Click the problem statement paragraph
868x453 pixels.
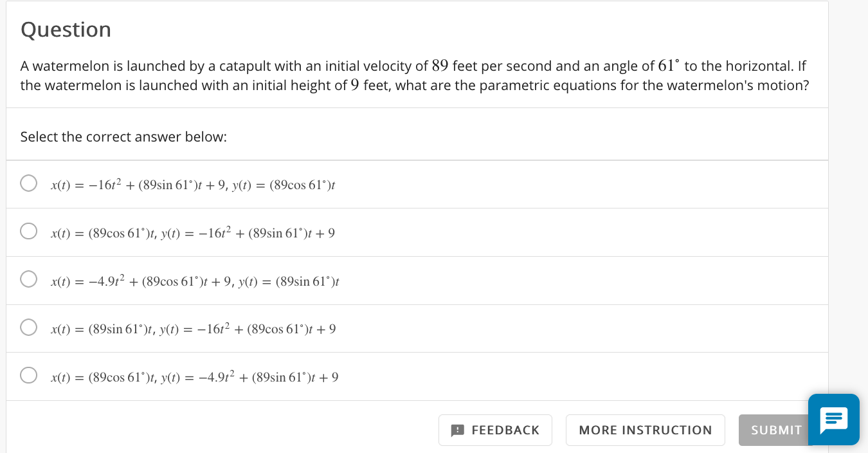[x=414, y=75]
